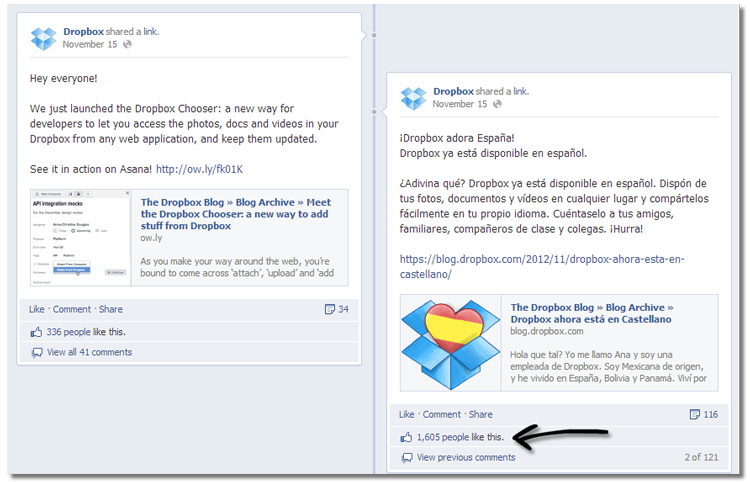View who the 1,605 people are
This screenshot has height=482, width=750.
442,437
